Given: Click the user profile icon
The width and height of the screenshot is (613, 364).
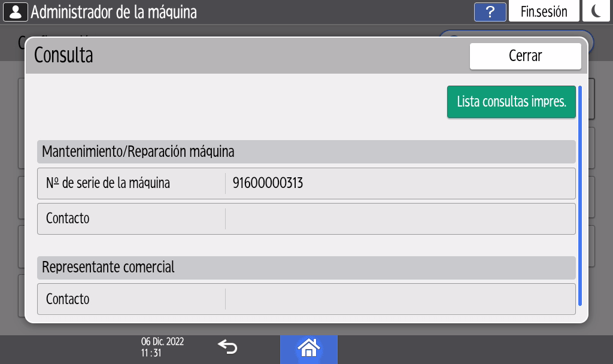Looking at the screenshot, I should (x=15, y=11).
